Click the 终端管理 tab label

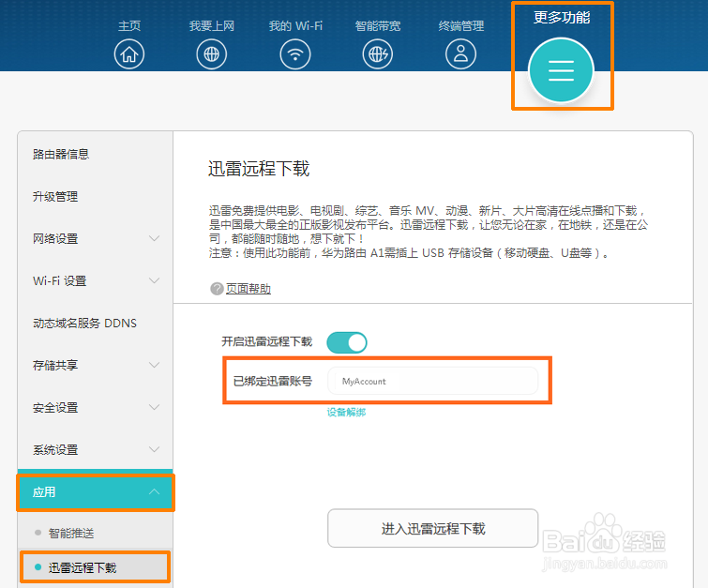(x=460, y=25)
